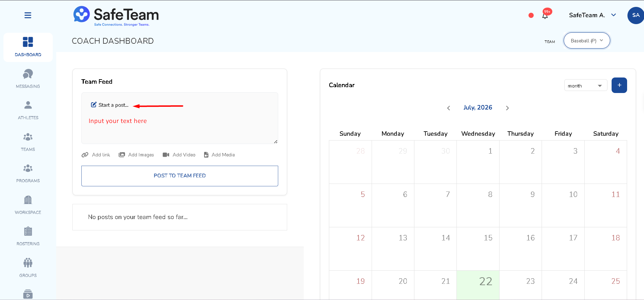Screen dimensions: 644x300
Task: Click the TEAMS sidebar label
Action: click(28, 149)
